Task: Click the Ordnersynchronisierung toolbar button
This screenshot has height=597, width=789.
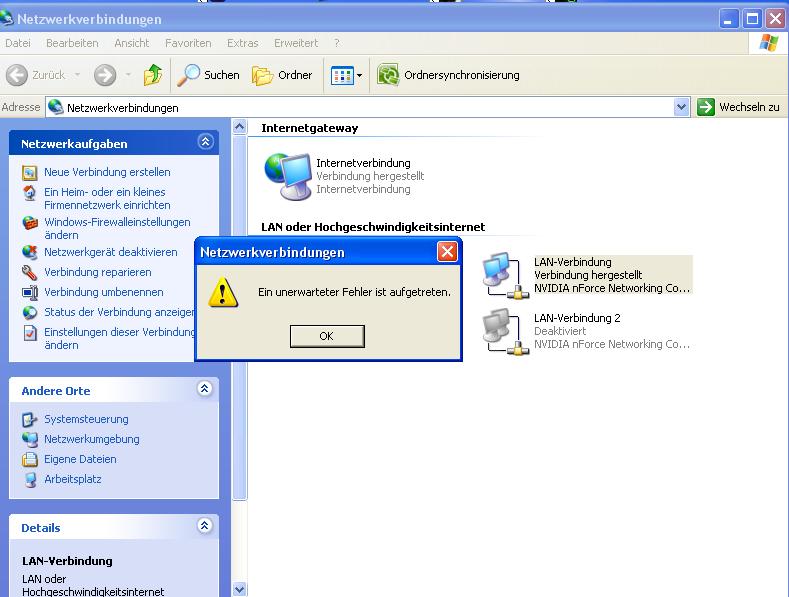Action: pyautogui.click(x=448, y=75)
